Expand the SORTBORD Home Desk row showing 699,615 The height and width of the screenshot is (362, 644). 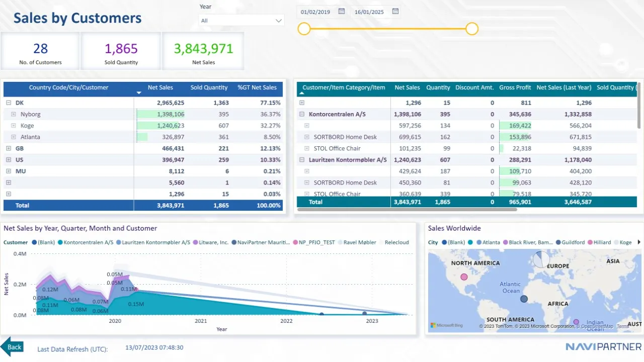tap(307, 137)
